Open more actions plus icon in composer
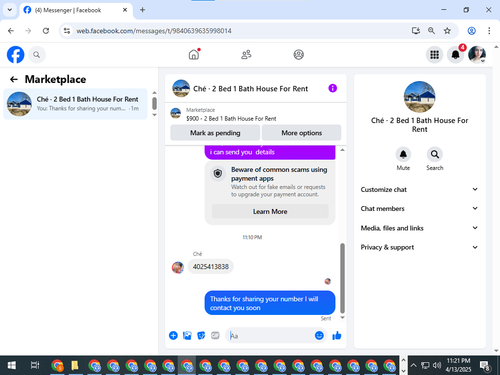Screen dimensions: 500x375 pos(173,335)
